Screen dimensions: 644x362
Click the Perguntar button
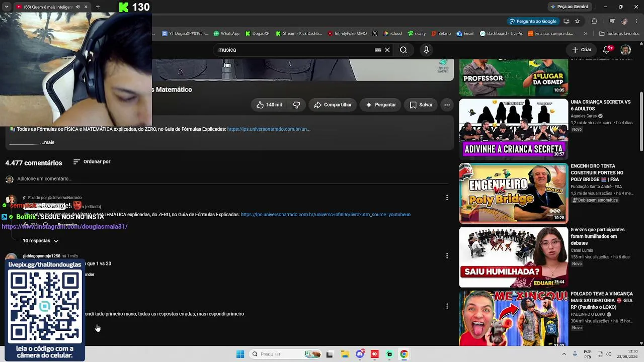381,105
